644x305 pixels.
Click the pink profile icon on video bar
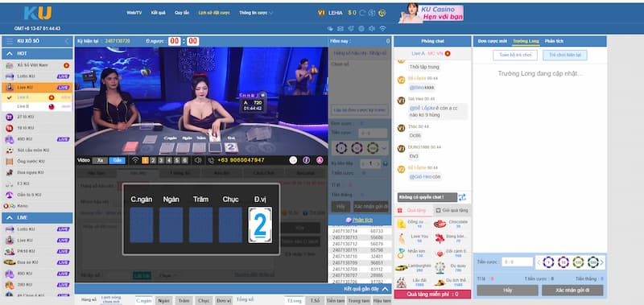click(320, 160)
